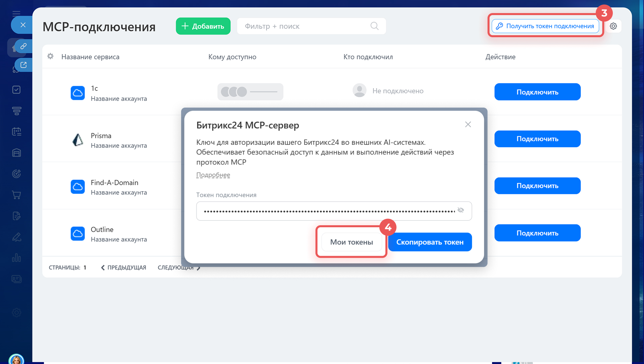Click into the Токен подключения field
This screenshot has width=644, height=364.
(329, 211)
